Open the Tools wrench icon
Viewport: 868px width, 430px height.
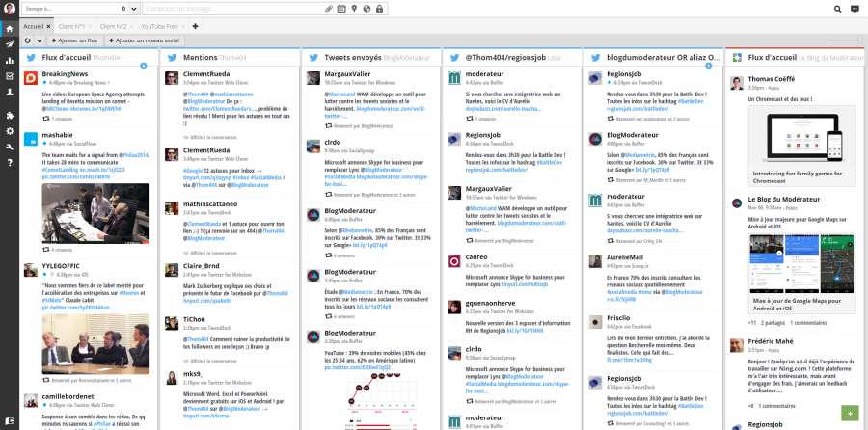[x=10, y=148]
